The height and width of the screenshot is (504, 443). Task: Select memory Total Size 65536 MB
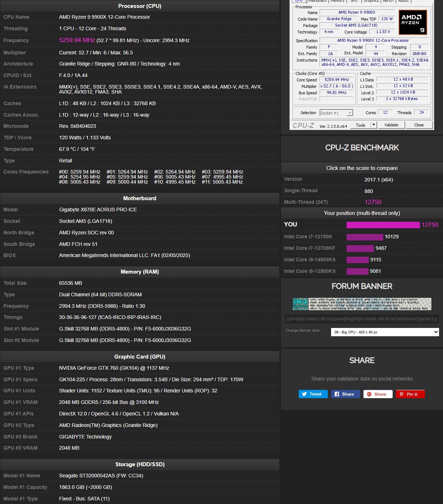(71, 283)
